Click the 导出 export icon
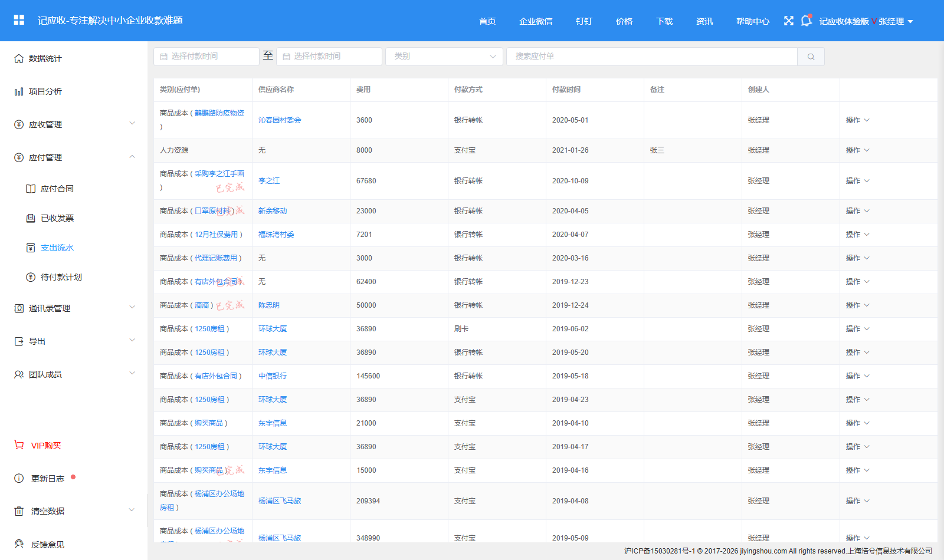The image size is (944, 560). click(19, 341)
